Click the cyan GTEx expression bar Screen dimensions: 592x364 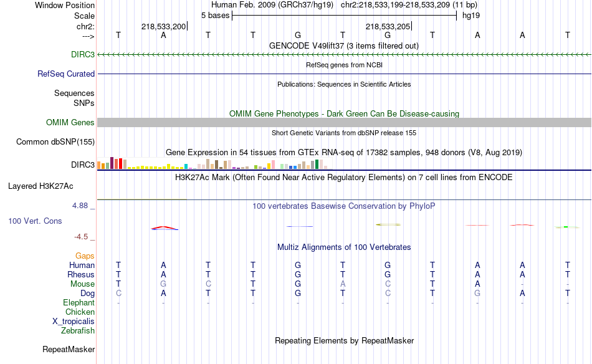pyautogui.click(x=186, y=166)
